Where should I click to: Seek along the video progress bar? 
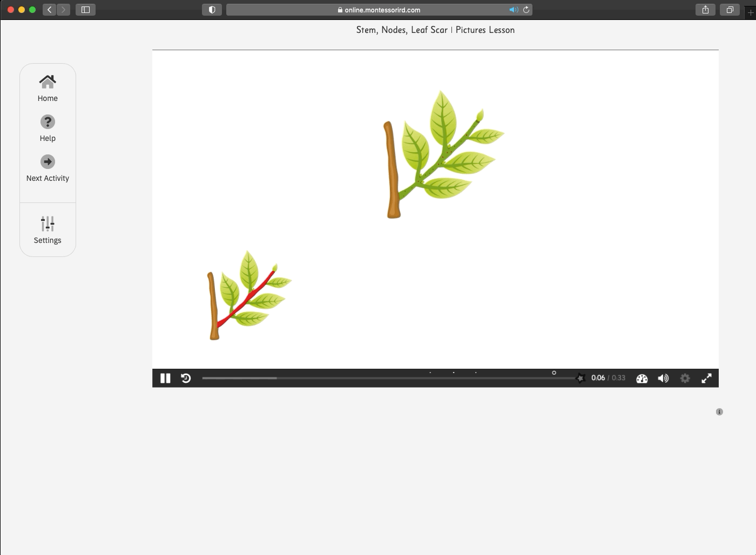[x=389, y=378]
